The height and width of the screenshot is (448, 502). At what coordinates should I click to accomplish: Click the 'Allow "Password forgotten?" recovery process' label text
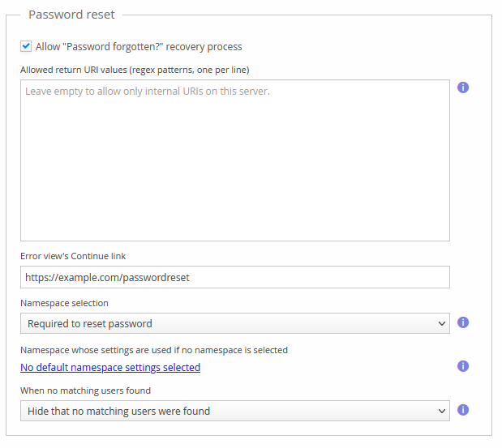click(x=139, y=47)
